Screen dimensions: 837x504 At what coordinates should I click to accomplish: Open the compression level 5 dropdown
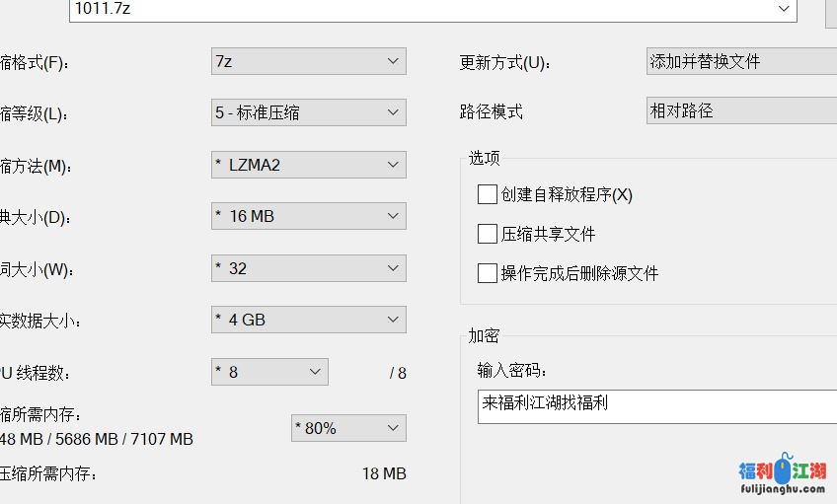coord(308,112)
